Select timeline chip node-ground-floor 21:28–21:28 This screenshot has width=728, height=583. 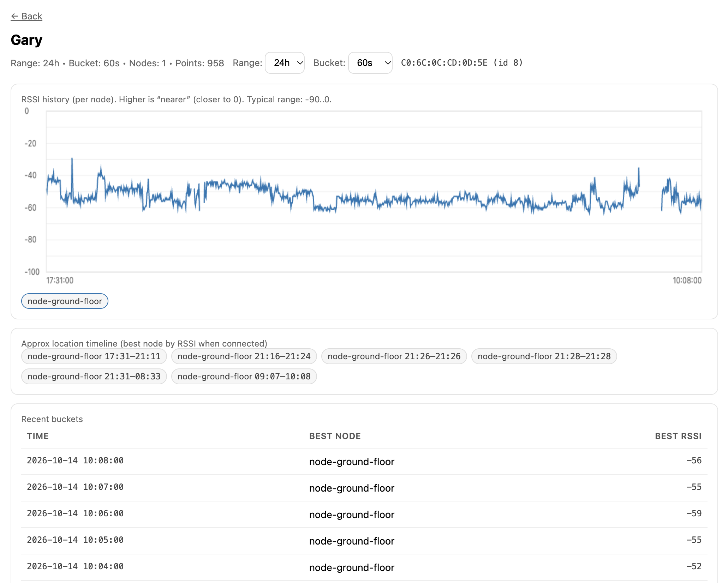544,356
